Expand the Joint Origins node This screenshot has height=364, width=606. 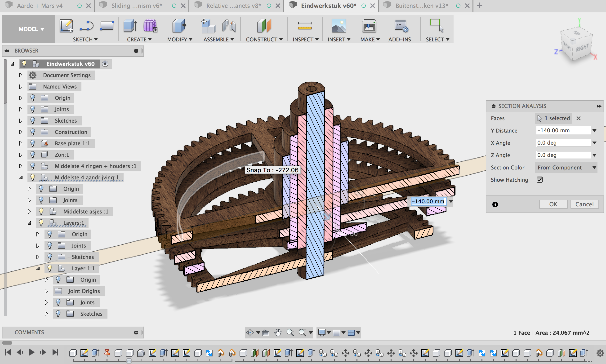(x=46, y=291)
